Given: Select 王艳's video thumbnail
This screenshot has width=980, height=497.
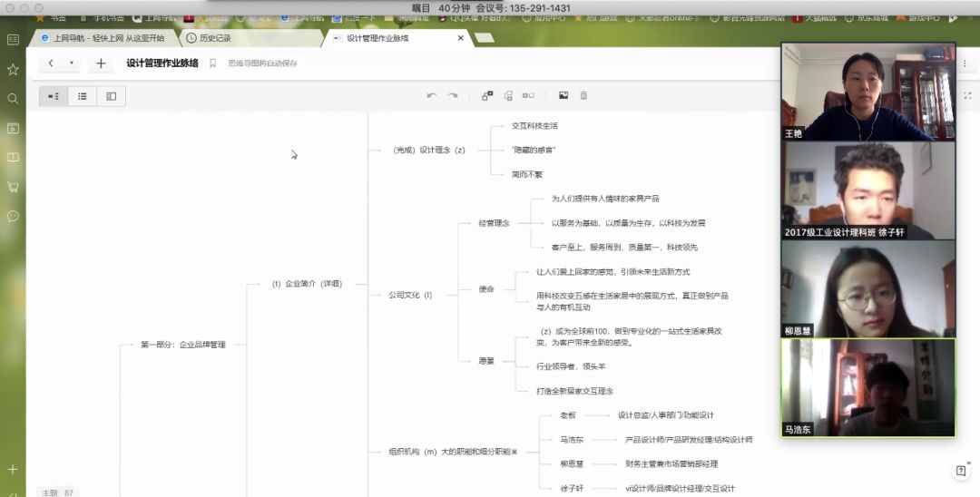Looking at the screenshot, I should [868, 92].
